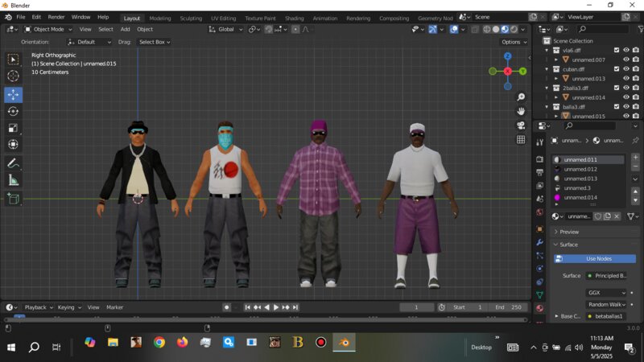Open the Object properties tab

(x=539, y=229)
